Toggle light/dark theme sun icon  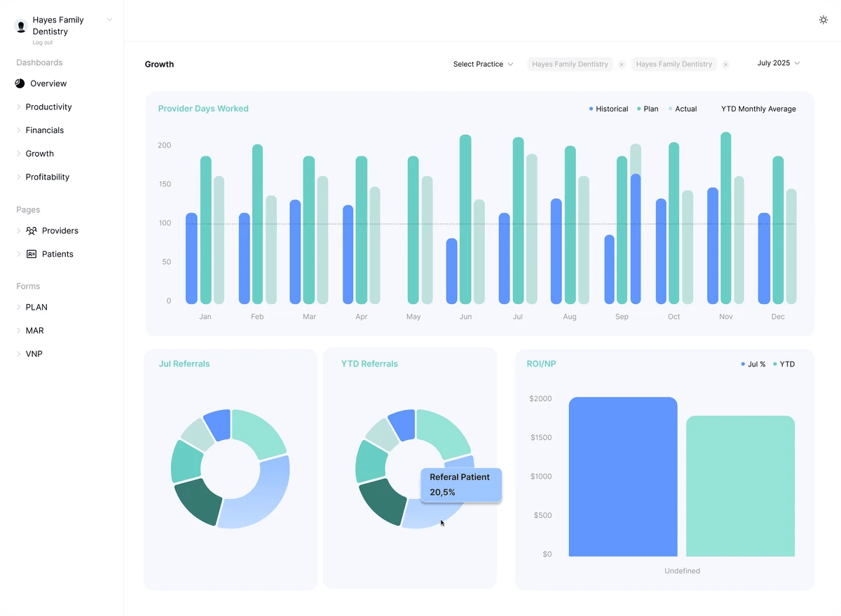click(823, 20)
